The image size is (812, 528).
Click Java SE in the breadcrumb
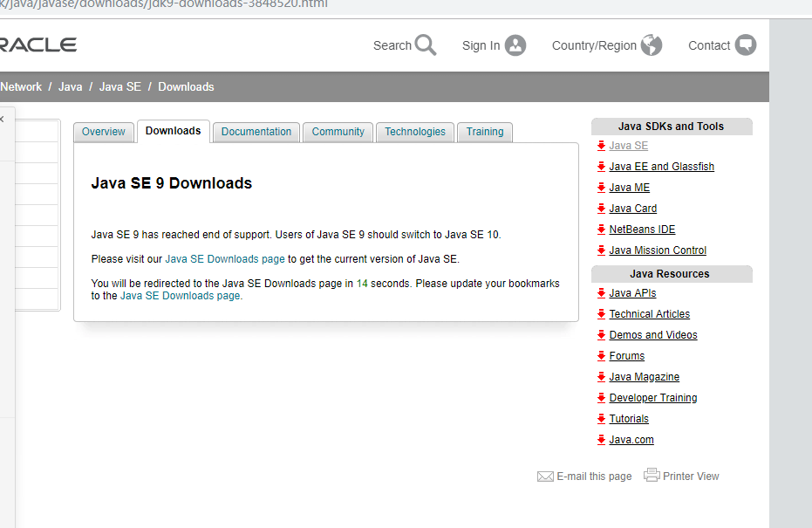[120, 86]
